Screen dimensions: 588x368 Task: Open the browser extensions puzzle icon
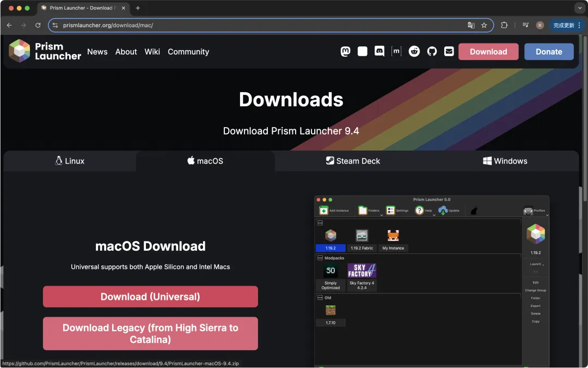(504, 25)
